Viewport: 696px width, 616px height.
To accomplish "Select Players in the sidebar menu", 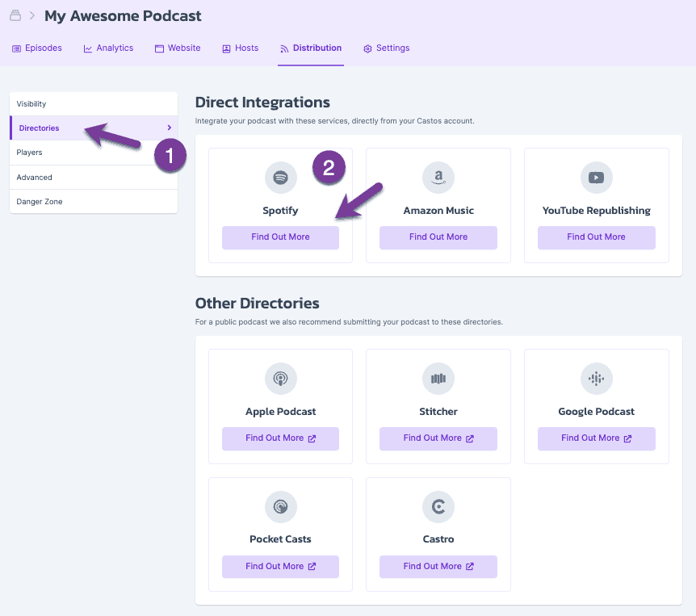I will 30,153.
